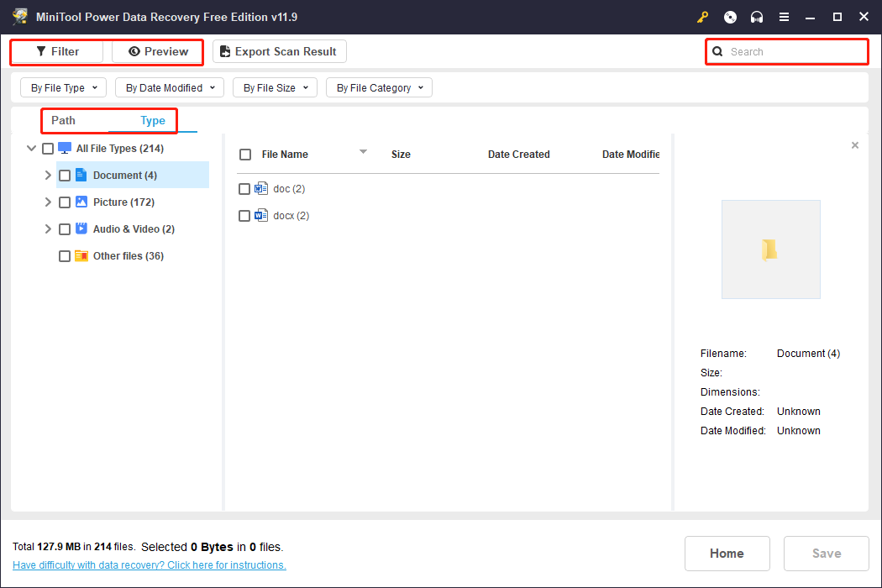This screenshot has width=882, height=588.
Task: Expand the Audio & Video (2) node
Action: click(x=48, y=229)
